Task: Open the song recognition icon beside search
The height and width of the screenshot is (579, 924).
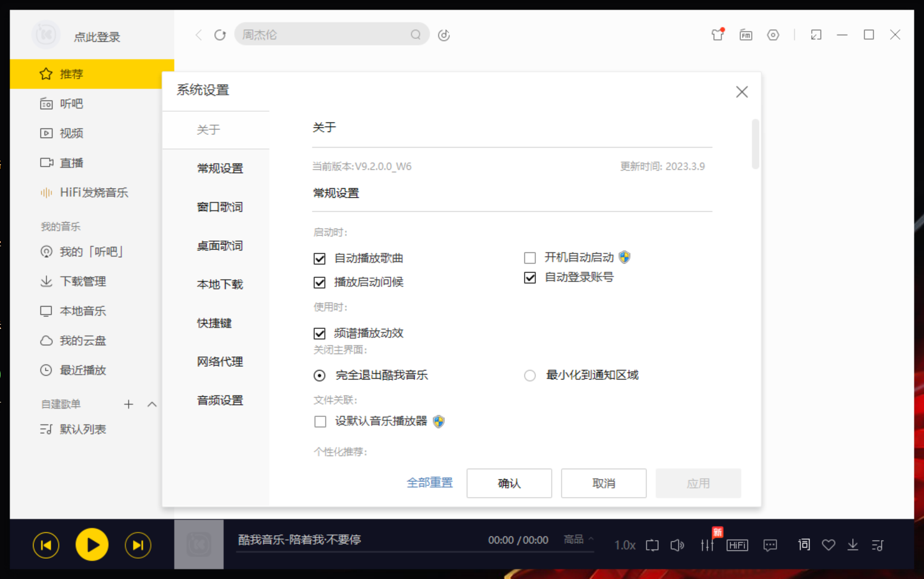Action: [444, 35]
